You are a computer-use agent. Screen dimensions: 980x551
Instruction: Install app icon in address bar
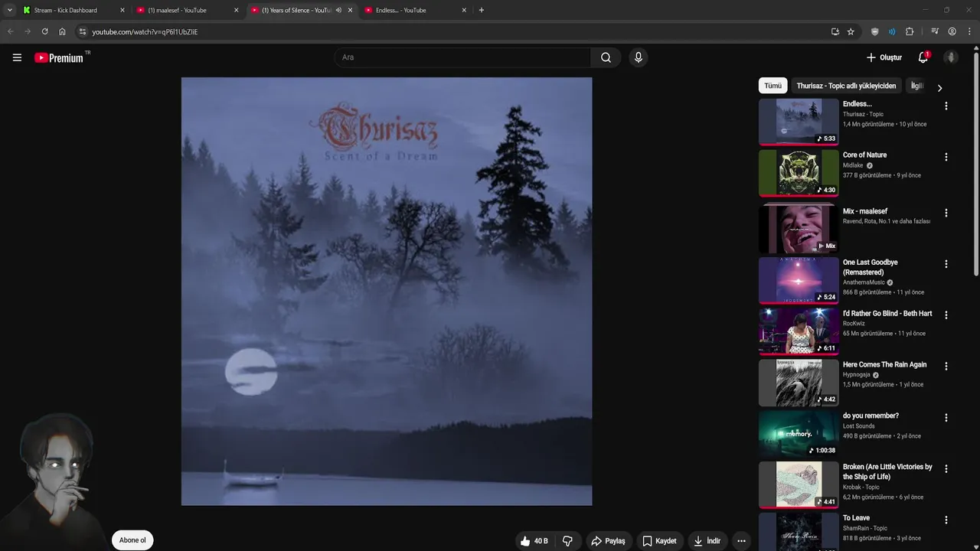(835, 31)
